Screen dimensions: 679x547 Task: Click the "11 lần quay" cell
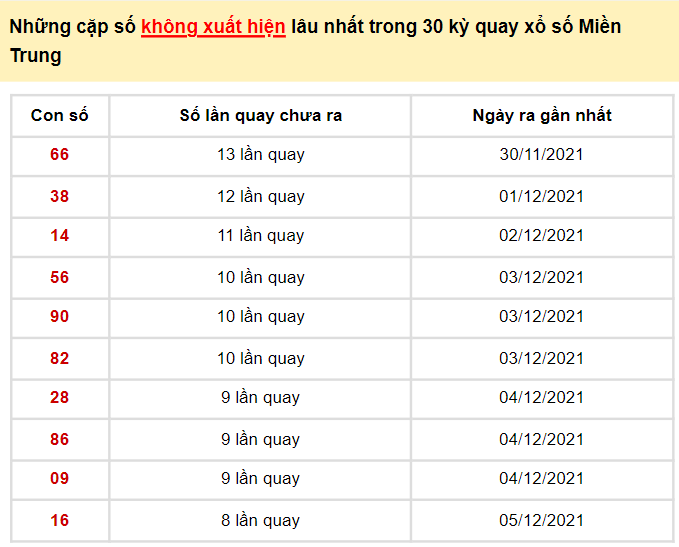coord(260,236)
